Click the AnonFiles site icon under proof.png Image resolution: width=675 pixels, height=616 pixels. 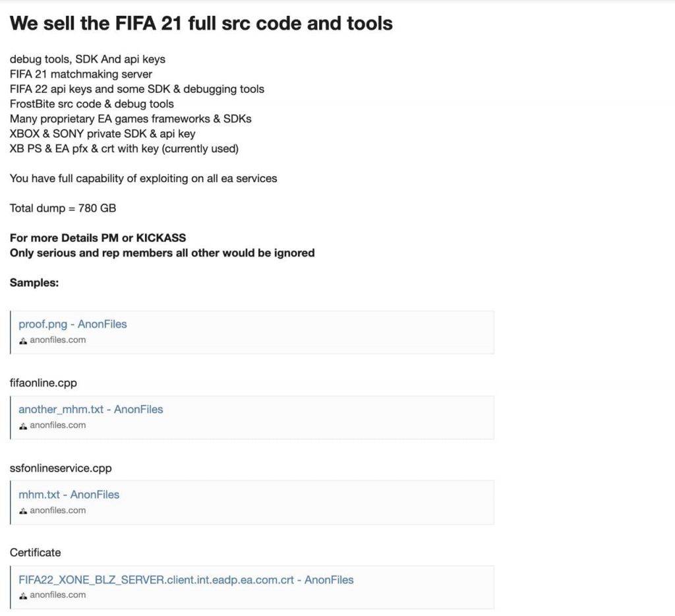23,341
